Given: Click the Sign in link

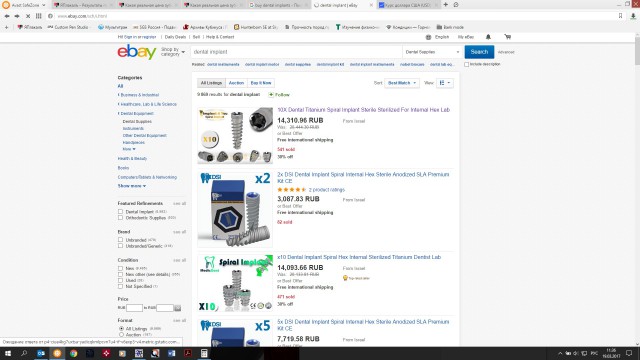Looking at the screenshot, I should point(131,37).
